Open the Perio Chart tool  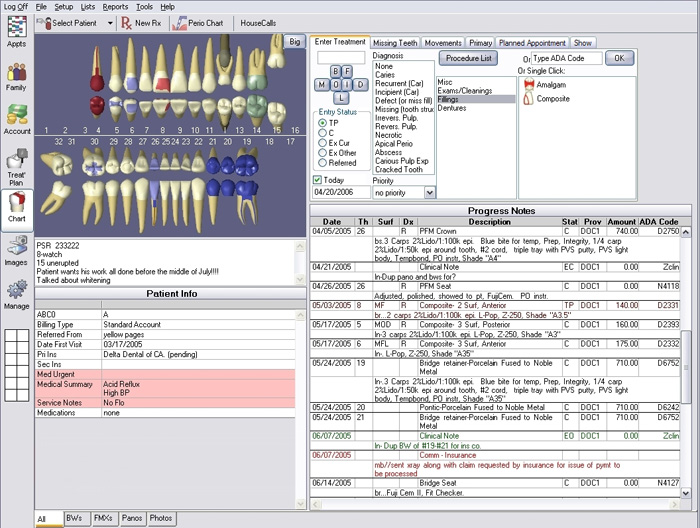[198, 22]
